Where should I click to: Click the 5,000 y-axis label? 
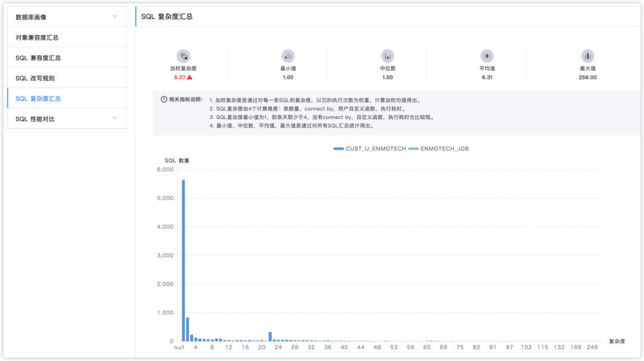[x=165, y=198]
